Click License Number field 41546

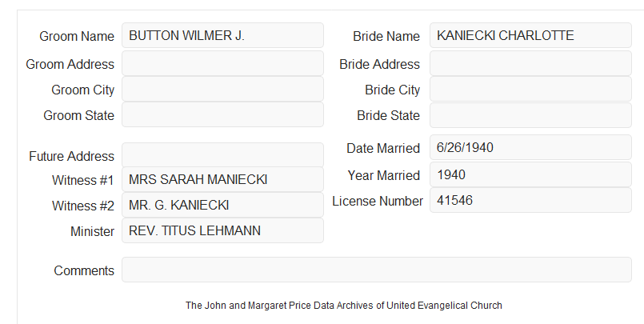(x=530, y=200)
